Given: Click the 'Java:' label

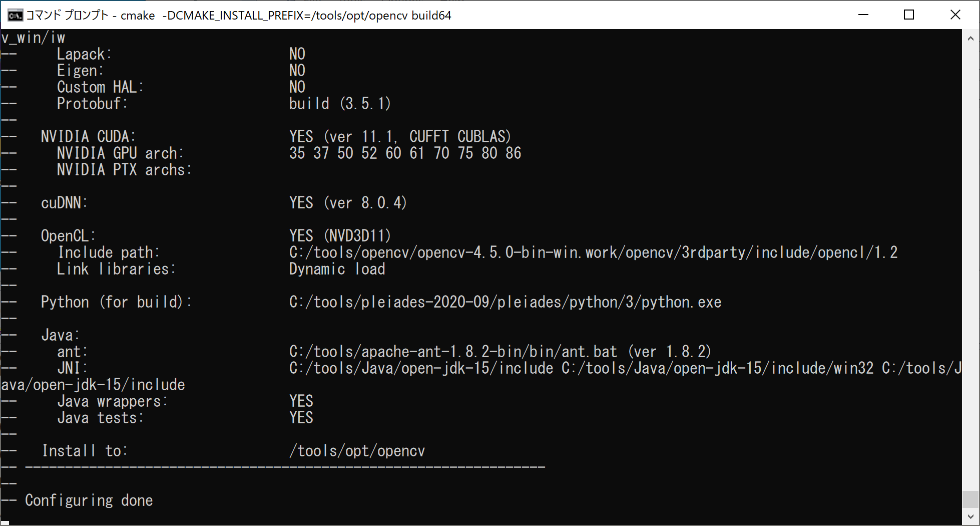Looking at the screenshot, I should pyautogui.click(x=60, y=335).
